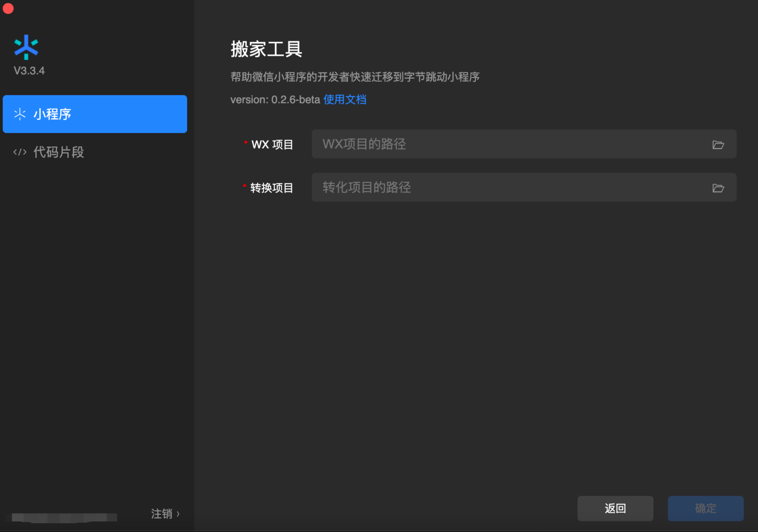Screen dimensions: 758x532
Task: Click 注销 to log out
Action: (x=162, y=514)
